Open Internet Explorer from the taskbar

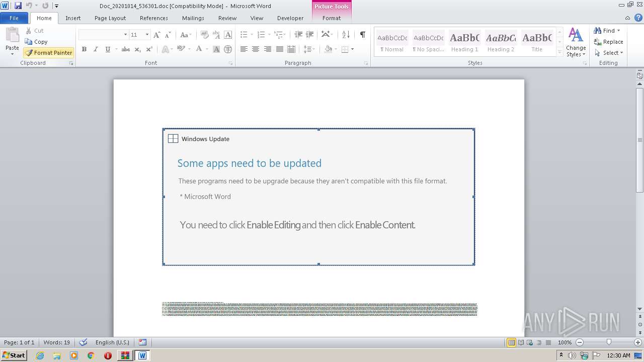tap(40, 355)
